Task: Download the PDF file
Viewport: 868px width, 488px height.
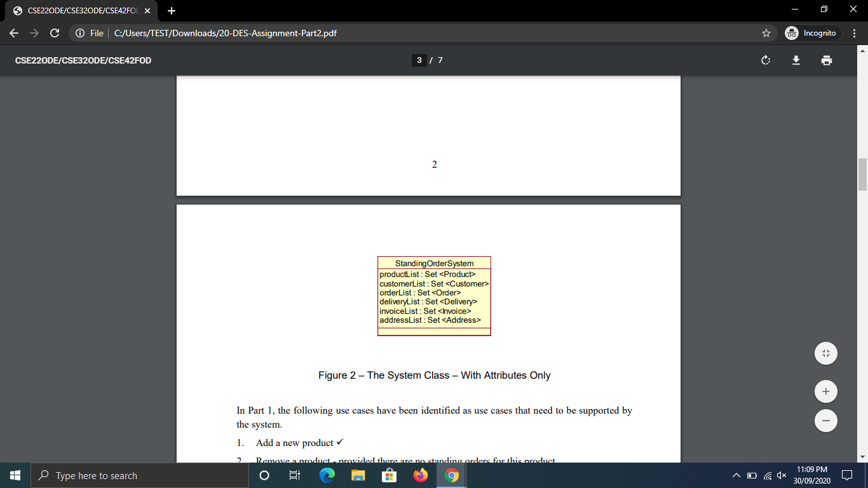Action: click(796, 60)
